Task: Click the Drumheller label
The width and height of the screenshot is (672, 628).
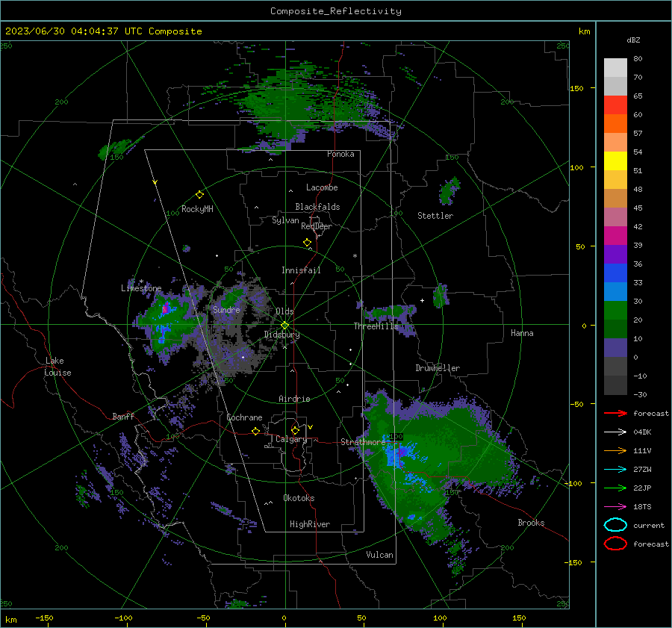Action: (x=438, y=368)
